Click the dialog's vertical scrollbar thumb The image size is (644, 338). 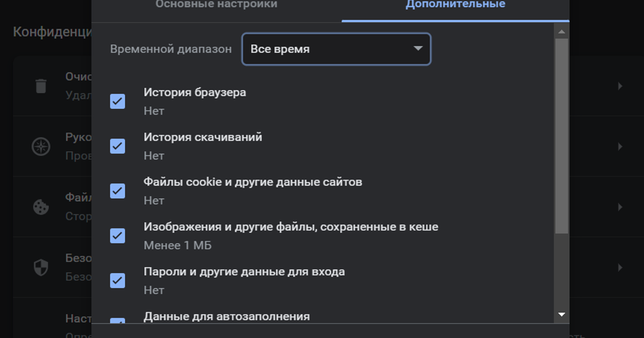[561, 134]
